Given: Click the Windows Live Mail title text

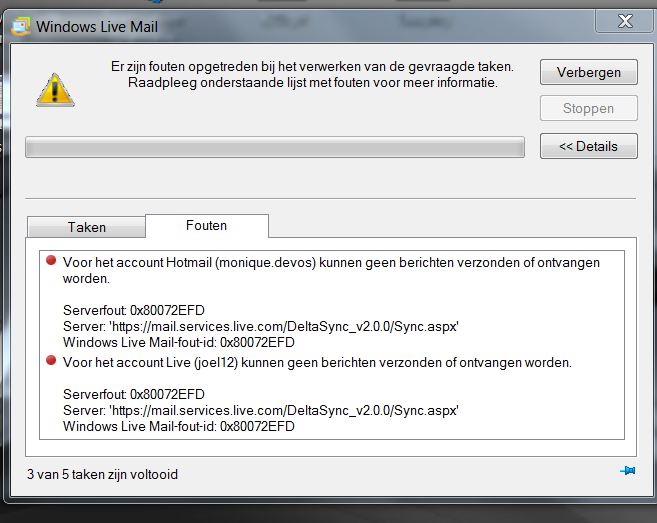Looking at the screenshot, I should [97, 27].
